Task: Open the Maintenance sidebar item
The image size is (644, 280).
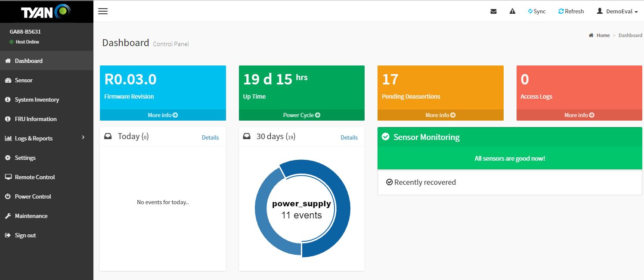Action: click(x=31, y=216)
